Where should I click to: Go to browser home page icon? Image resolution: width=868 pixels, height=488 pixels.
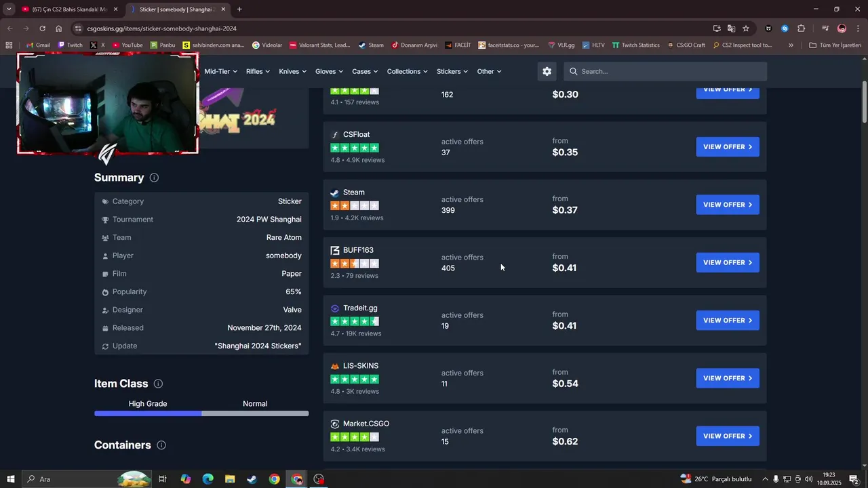59,28
